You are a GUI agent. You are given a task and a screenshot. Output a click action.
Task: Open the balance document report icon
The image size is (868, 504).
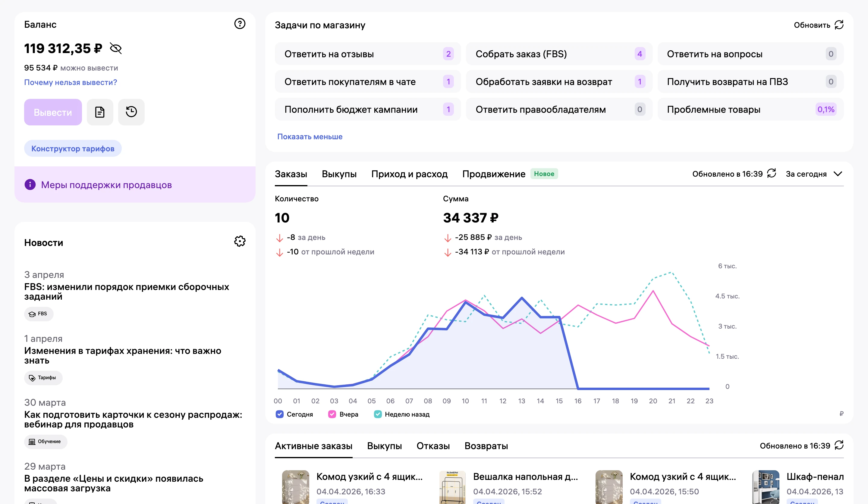click(x=100, y=112)
